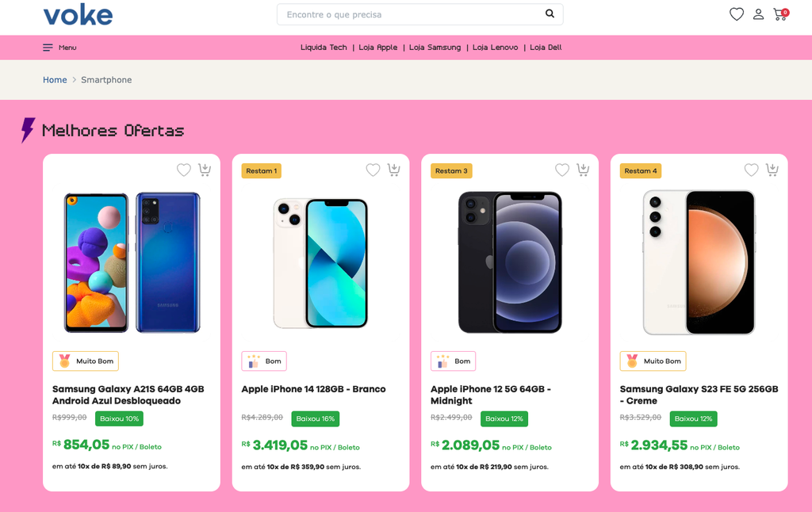Open the wishlist heart in header

click(x=737, y=14)
